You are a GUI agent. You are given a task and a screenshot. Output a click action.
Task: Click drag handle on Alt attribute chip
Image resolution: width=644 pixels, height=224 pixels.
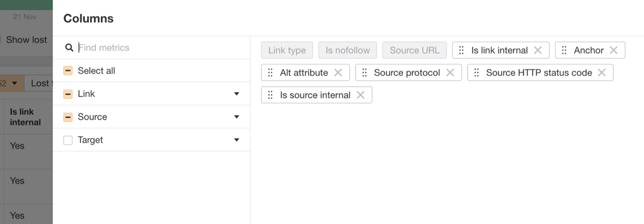[270, 72]
